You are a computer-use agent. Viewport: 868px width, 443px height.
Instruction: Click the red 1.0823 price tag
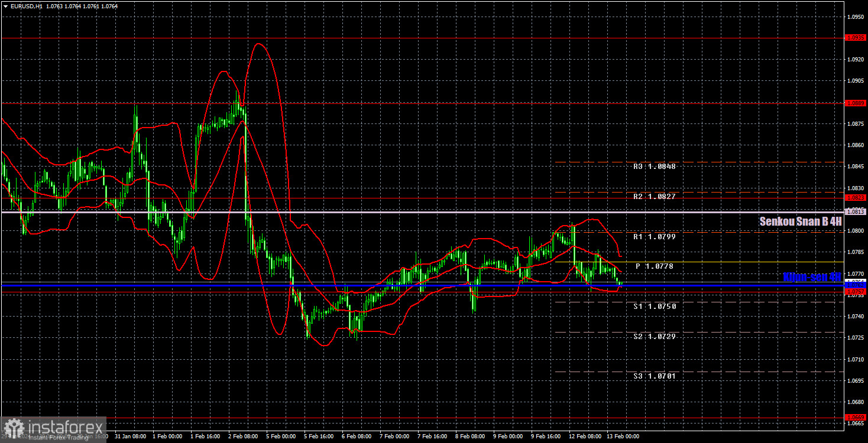coord(856,197)
